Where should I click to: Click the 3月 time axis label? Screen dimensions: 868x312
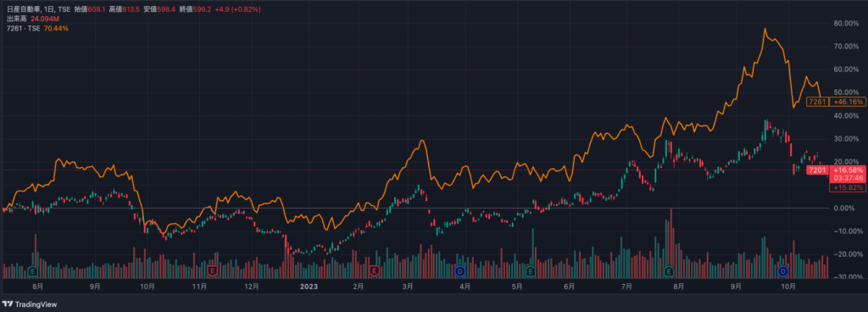tap(408, 287)
